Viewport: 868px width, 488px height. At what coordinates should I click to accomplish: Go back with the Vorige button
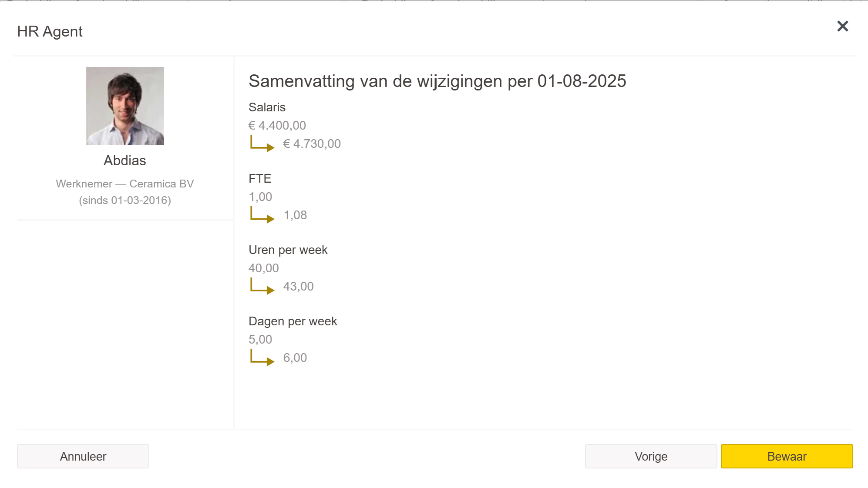(x=651, y=456)
